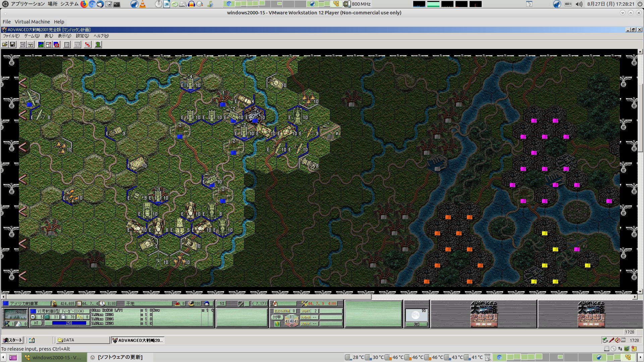Image resolution: width=644 pixels, height=362 pixels.
Task: Launch Chromium from the top panel
Action: 92,4
